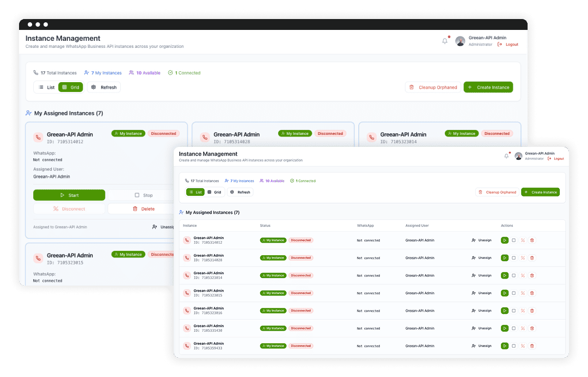Image resolution: width=588 pixels, height=377 pixels.
Task: Click the checkbox-style stop button for instance 7105359433
Action: click(x=514, y=345)
